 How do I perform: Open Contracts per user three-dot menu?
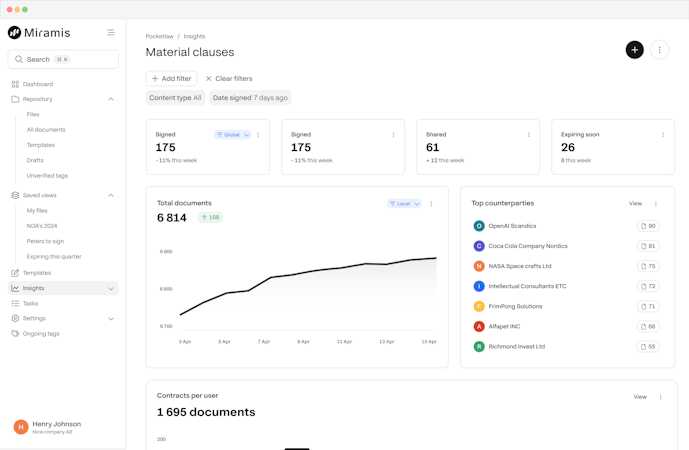(660, 397)
